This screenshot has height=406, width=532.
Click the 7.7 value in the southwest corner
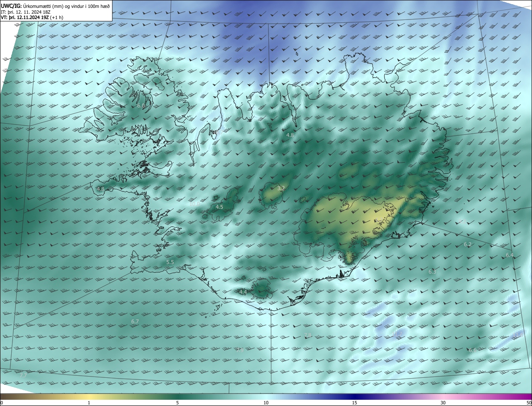click(x=23, y=375)
